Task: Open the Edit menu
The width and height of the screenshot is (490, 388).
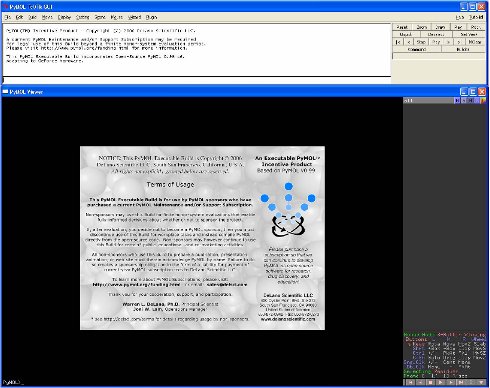Action: click(x=20, y=17)
